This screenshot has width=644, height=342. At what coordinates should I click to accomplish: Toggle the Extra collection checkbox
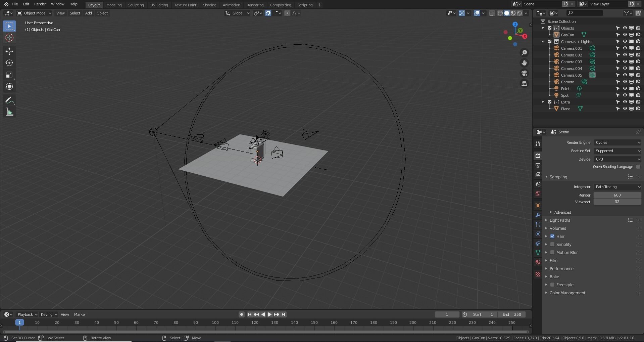click(550, 102)
